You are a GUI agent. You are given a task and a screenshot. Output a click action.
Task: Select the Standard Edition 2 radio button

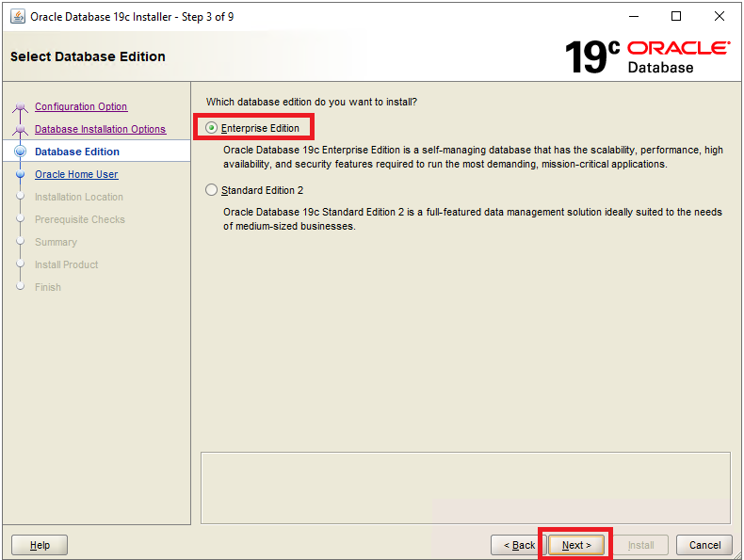tap(211, 190)
